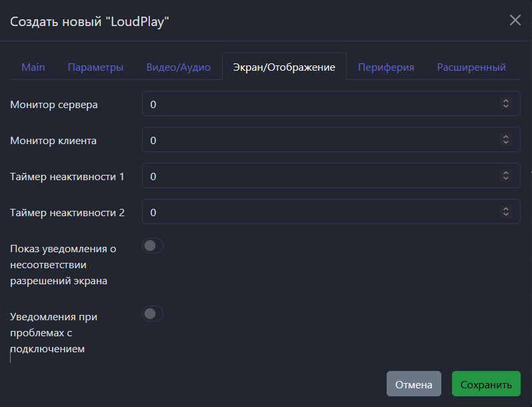The height and width of the screenshot is (407, 532).
Task: Click the Таймер неактивности 2 stepper arrows
Action: pos(506,212)
